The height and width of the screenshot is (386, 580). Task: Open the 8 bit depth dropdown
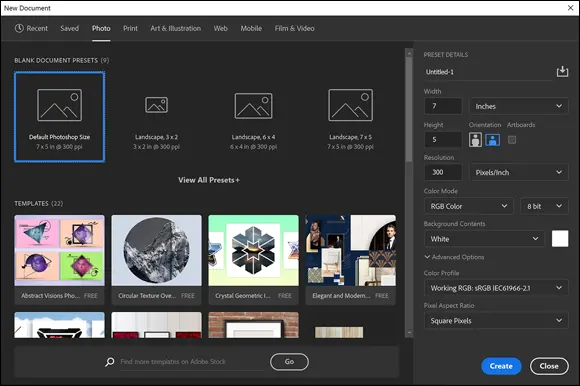pos(544,206)
